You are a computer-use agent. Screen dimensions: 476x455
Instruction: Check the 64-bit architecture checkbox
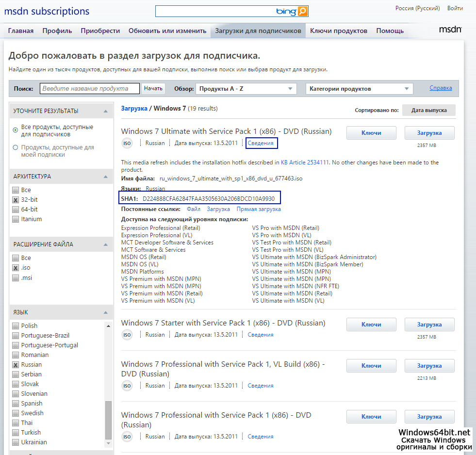pyautogui.click(x=16, y=210)
